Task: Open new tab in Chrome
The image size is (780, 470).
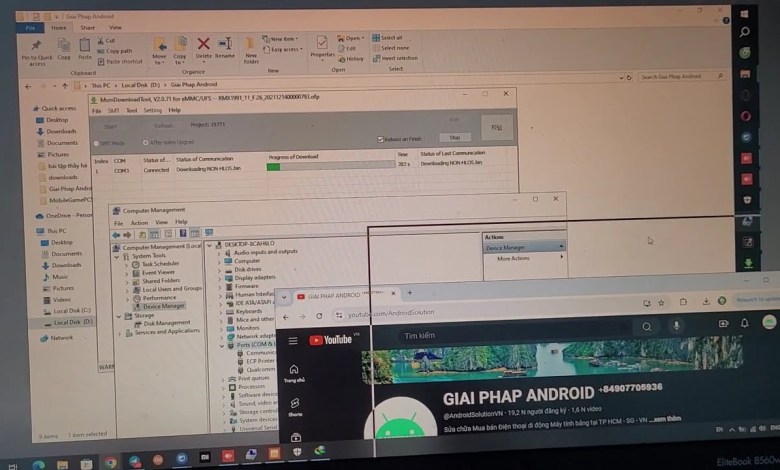Action: coord(409,293)
